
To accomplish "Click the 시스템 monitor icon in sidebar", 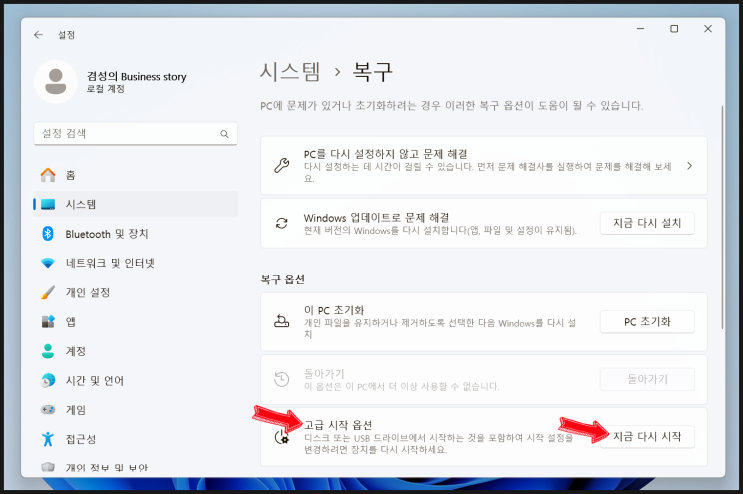I will click(x=48, y=205).
